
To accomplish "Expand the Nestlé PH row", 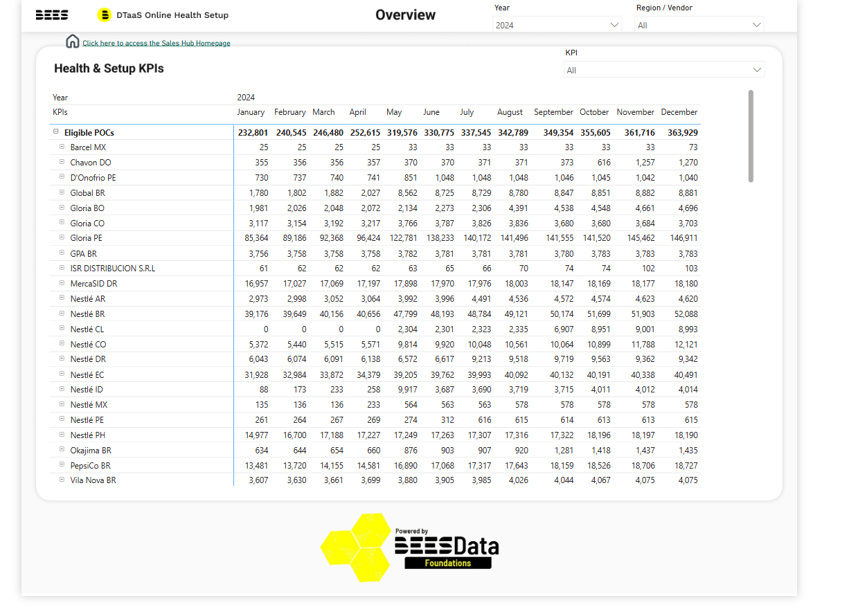I will pyautogui.click(x=62, y=435).
